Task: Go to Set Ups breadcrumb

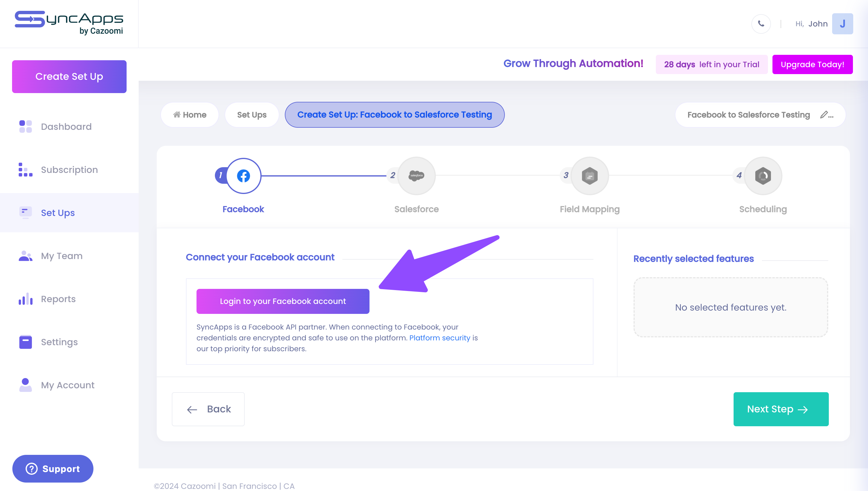Action: pos(252,115)
